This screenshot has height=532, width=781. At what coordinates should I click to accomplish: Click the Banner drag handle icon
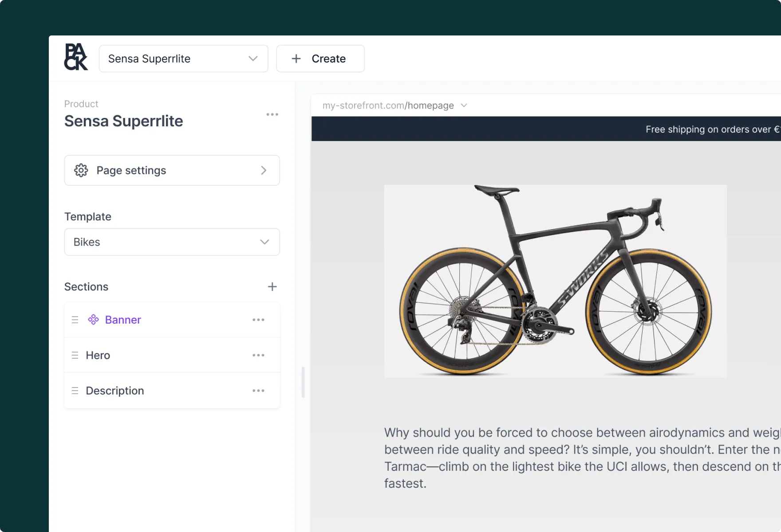(x=75, y=320)
